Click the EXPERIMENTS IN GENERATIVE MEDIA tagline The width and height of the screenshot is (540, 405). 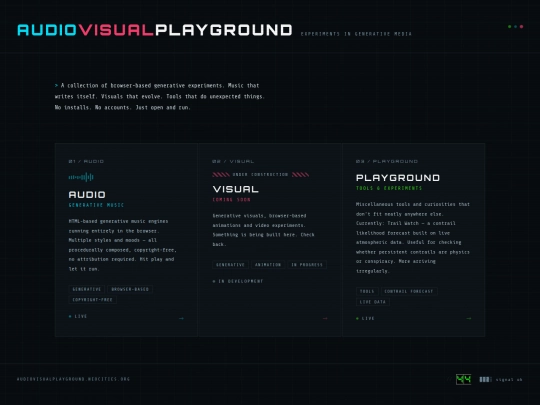[356, 34]
